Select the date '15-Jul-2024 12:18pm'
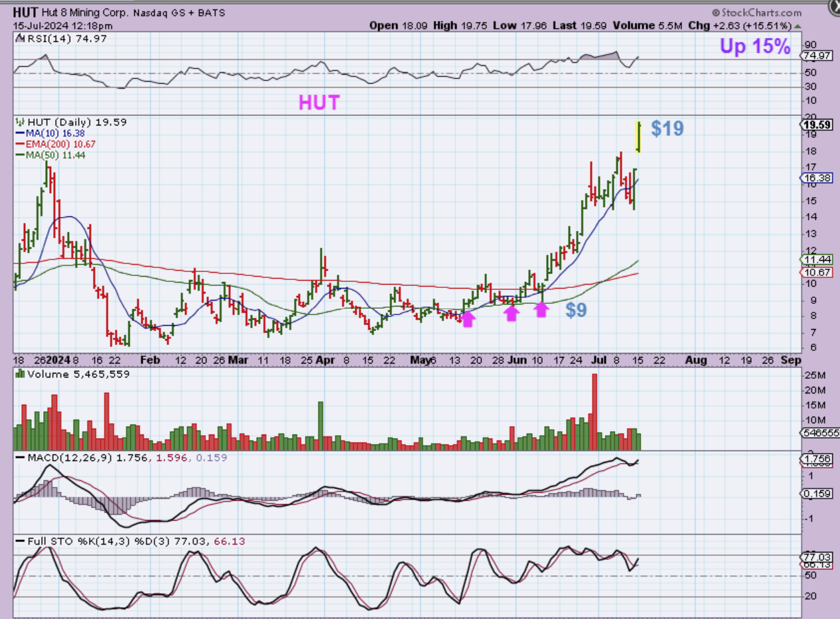The width and height of the screenshot is (840, 619). (x=64, y=26)
